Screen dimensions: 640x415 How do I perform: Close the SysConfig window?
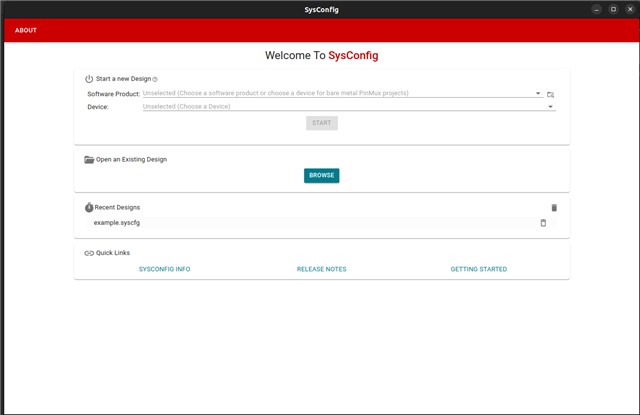click(x=630, y=9)
